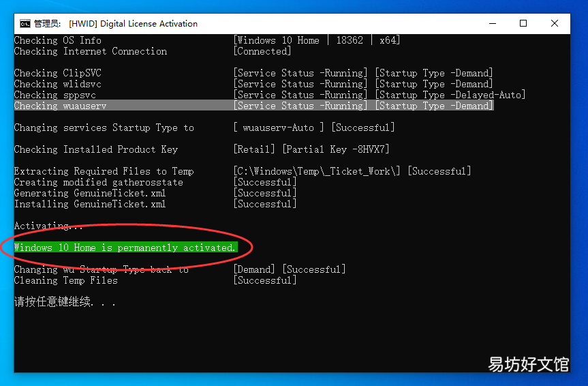Image resolution: width=588 pixels, height=386 pixels.
Task: Click the '[Partial Key -8HVX7]' value
Action: click(x=336, y=149)
